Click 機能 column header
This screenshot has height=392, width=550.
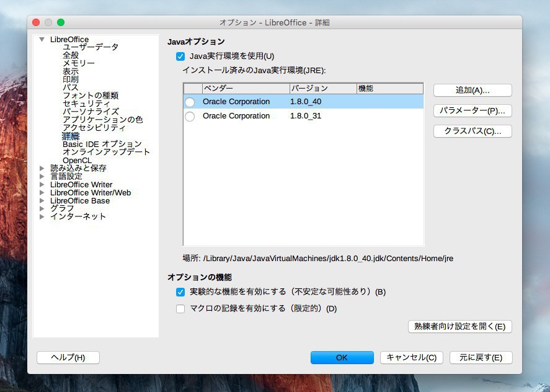click(389, 89)
